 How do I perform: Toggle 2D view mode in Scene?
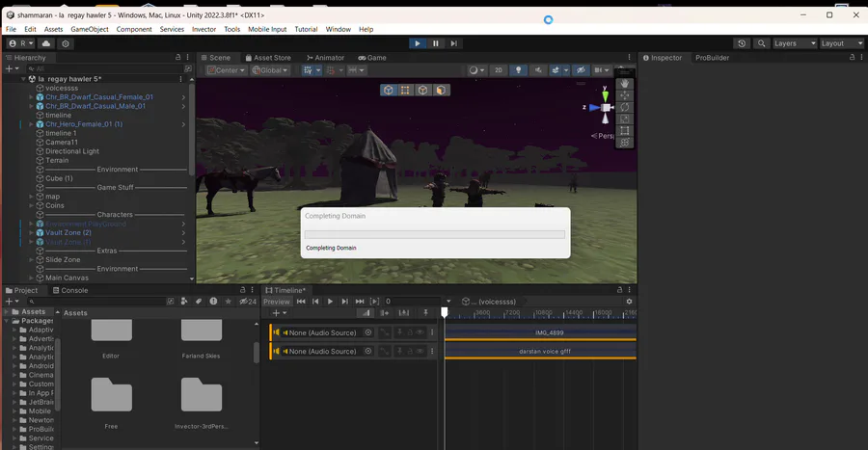(x=499, y=70)
